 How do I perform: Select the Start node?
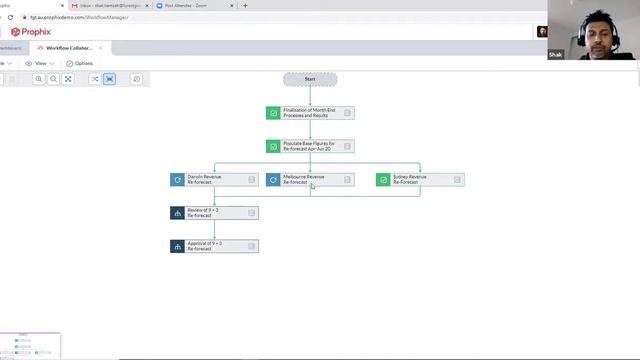pos(310,79)
